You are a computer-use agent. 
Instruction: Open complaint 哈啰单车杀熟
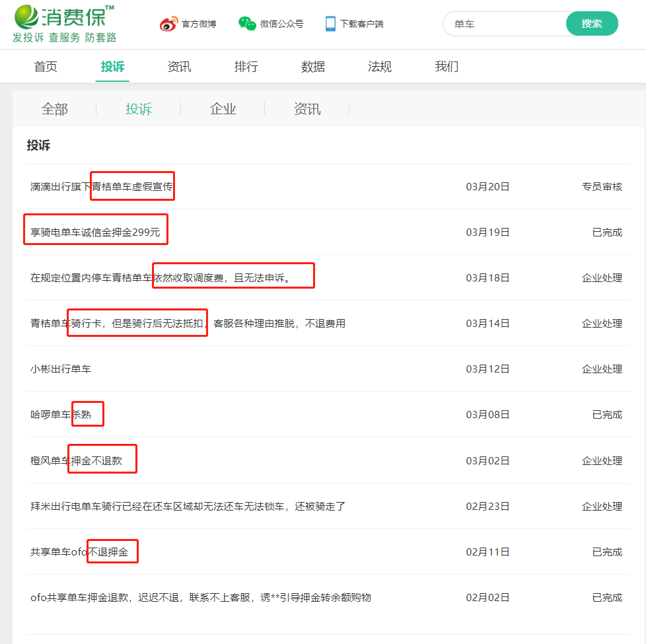[x=61, y=415]
